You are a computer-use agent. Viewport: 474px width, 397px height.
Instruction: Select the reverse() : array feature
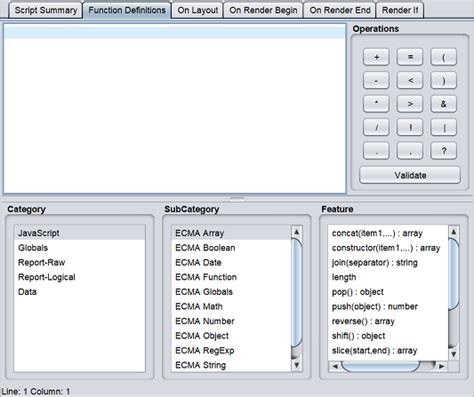click(x=388, y=321)
